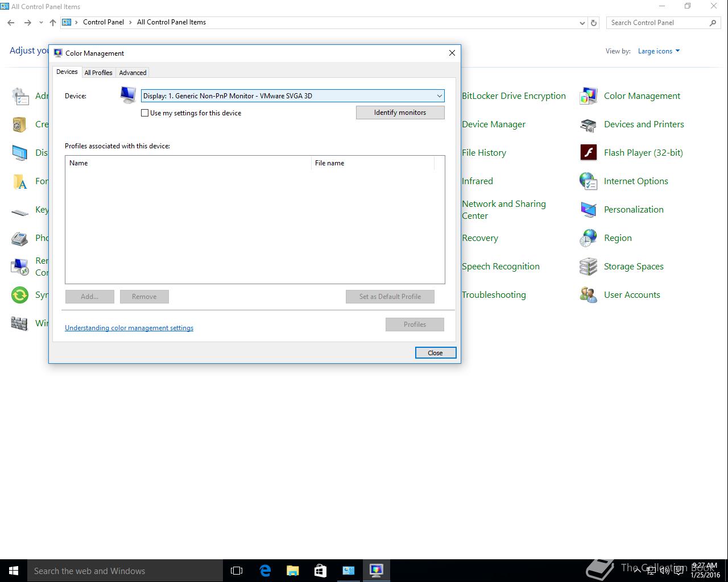
Task: Click Control Panel in breadcrumb path
Action: 104,22
